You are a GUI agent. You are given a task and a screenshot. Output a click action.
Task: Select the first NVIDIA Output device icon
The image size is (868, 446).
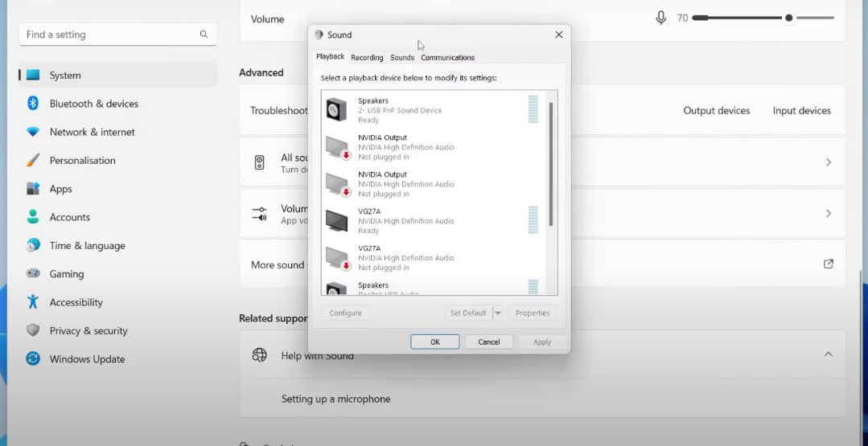[338, 147]
